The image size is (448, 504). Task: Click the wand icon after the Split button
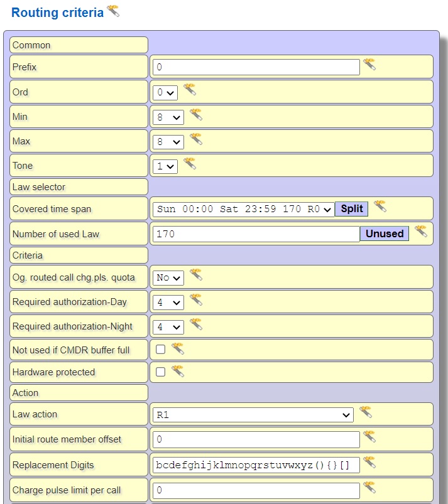tap(380, 206)
